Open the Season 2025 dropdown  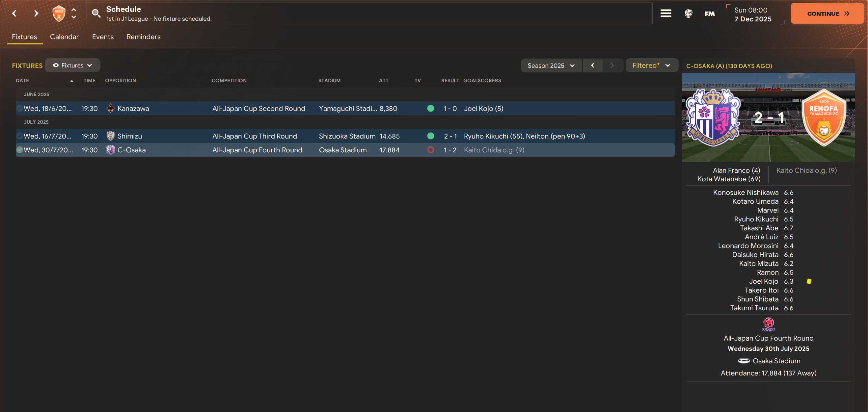pos(551,65)
